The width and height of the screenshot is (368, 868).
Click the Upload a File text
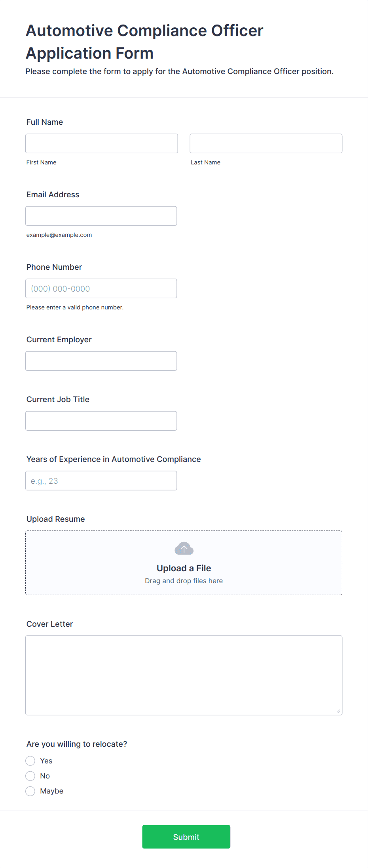click(x=184, y=568)
